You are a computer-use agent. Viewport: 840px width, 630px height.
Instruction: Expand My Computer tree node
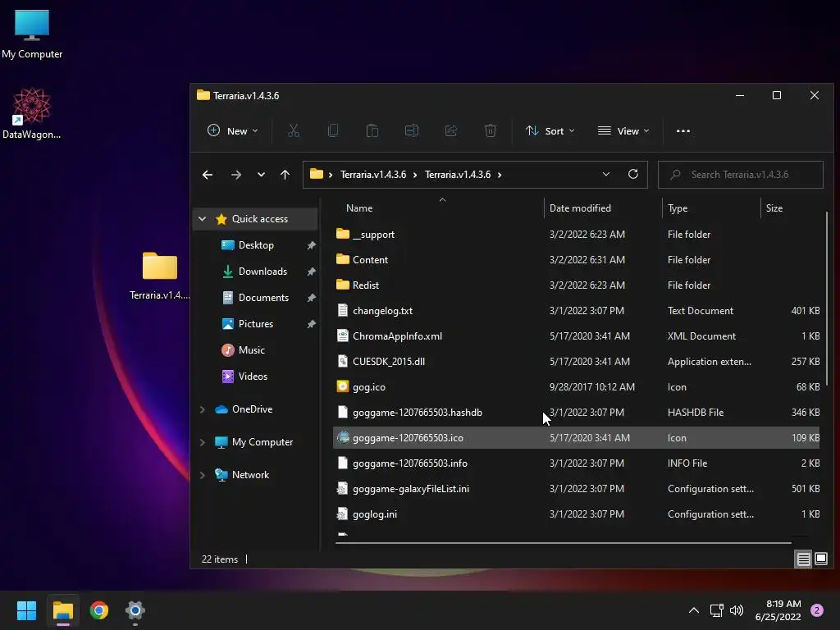click(202, 442)
